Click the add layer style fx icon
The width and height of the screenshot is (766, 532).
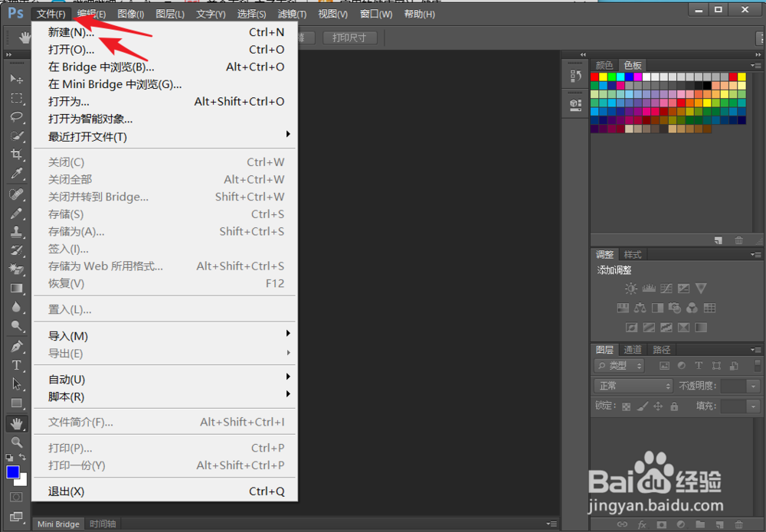click(x=642, y=524)
